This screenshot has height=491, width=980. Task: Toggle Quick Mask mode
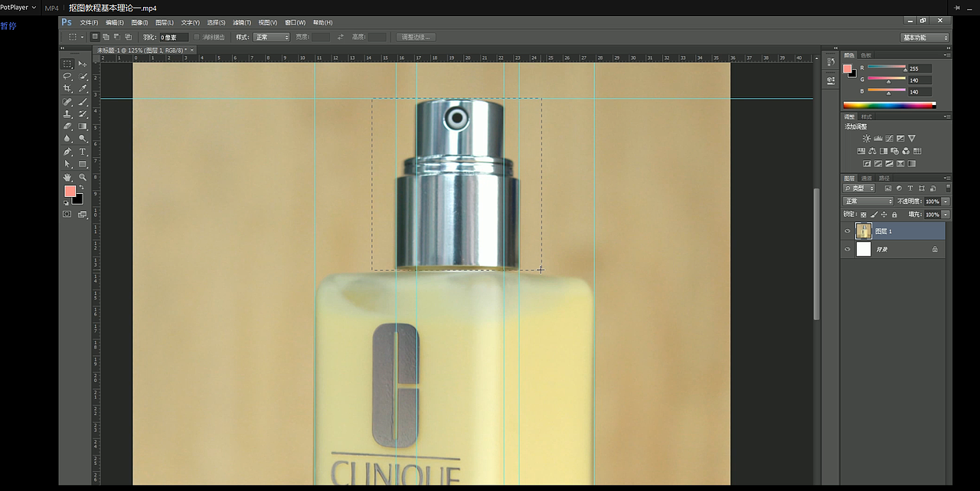pyautogui.click(x=67, y=214)
